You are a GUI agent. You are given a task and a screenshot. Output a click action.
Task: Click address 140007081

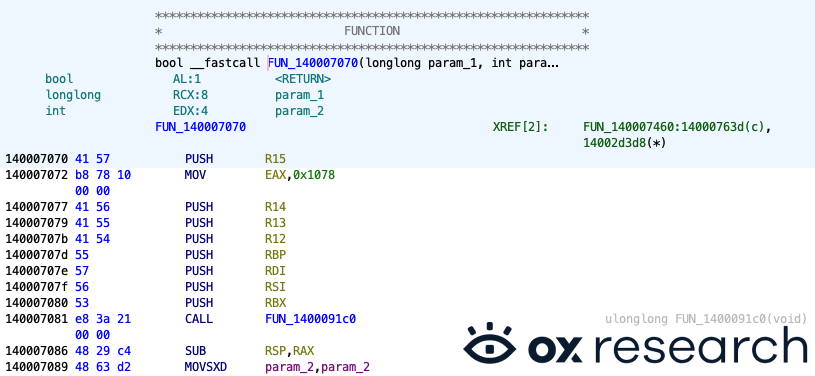point(37,318)
